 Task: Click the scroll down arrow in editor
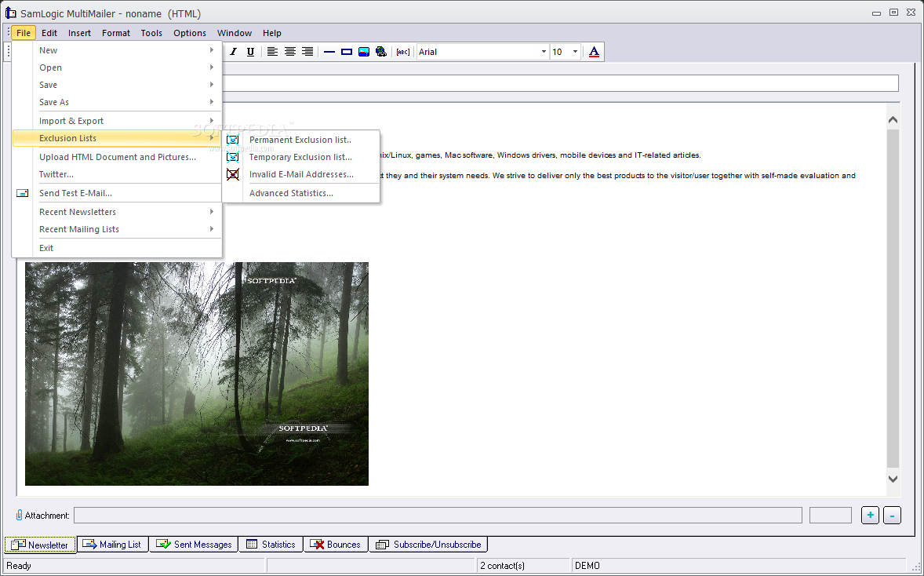coord(893,479)
